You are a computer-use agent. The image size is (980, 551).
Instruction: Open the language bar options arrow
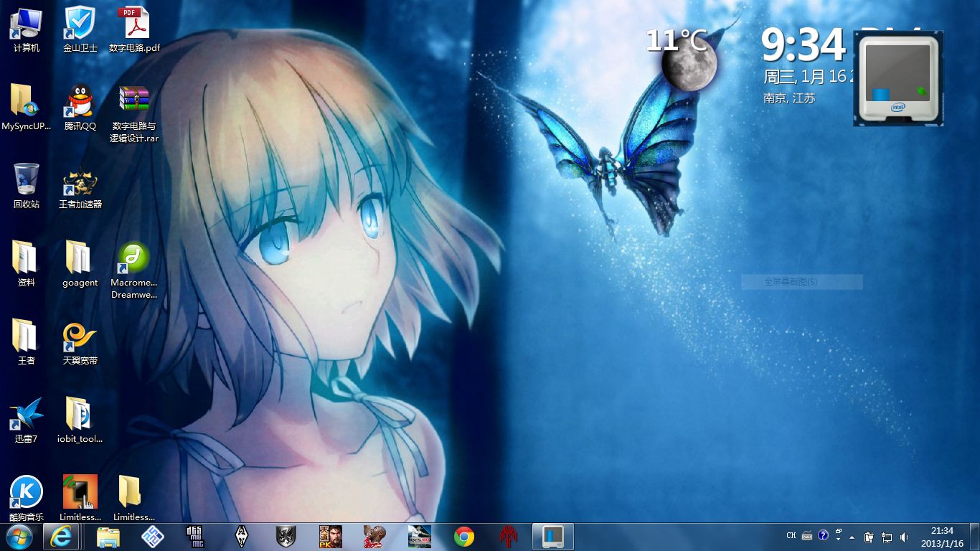pyautogui.click(x=839, y=540)
